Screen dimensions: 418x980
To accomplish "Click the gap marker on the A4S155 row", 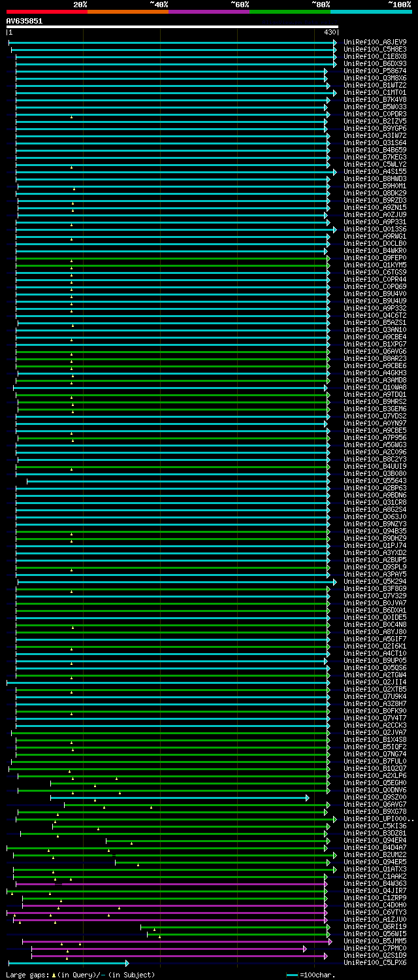I will tap(72, 167).
